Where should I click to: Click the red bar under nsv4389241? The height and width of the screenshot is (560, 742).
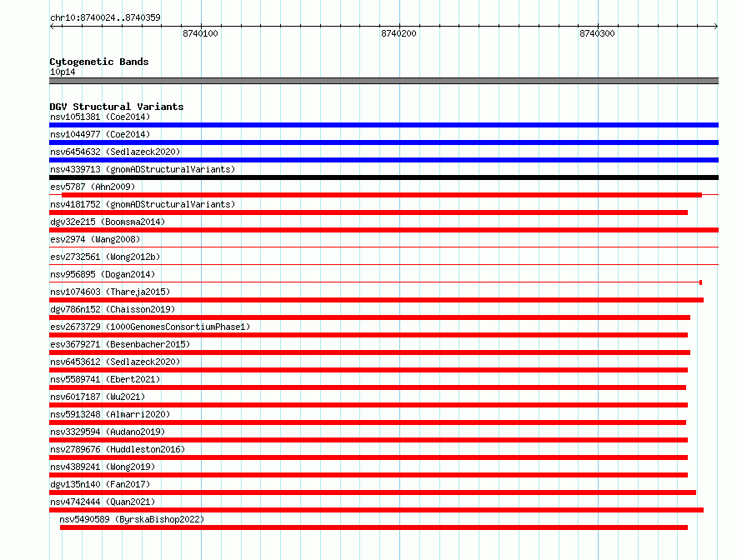point(368,475)
